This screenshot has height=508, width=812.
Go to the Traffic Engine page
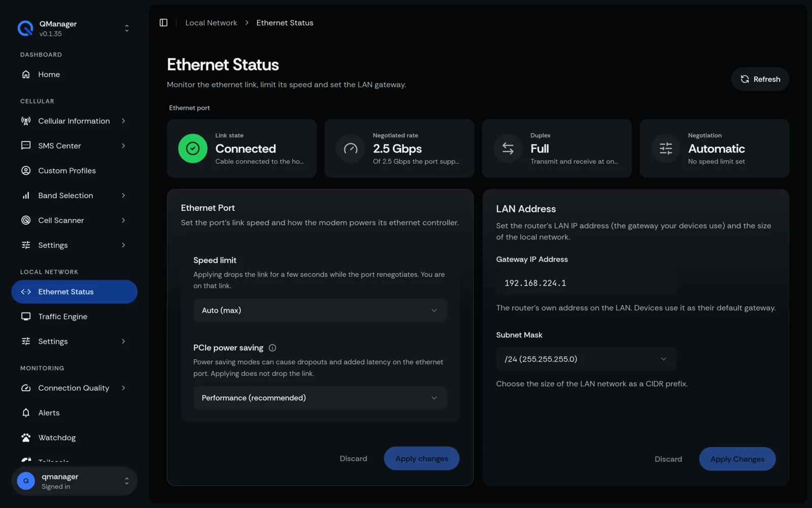[x=75, y=316]
